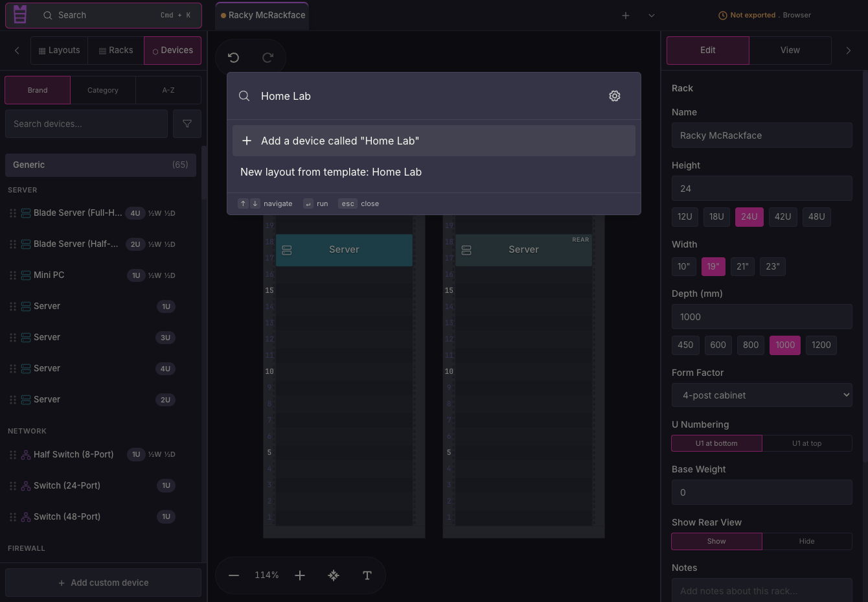
Task: Select U1 at bottom numbering
Action: (716, 443)
